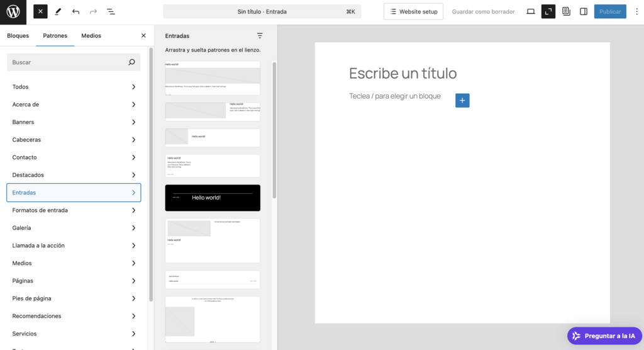Switch to the Patrones tab

55,36
